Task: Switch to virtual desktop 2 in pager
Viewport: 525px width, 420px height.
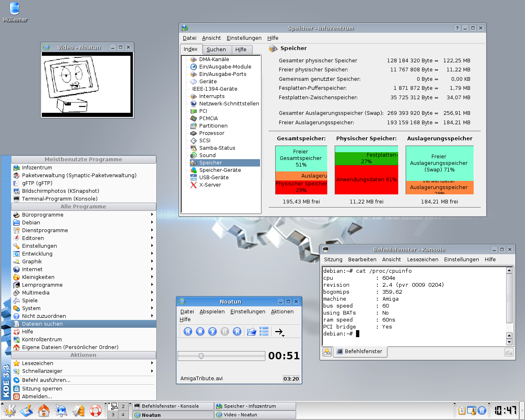Action: point(123,406)
